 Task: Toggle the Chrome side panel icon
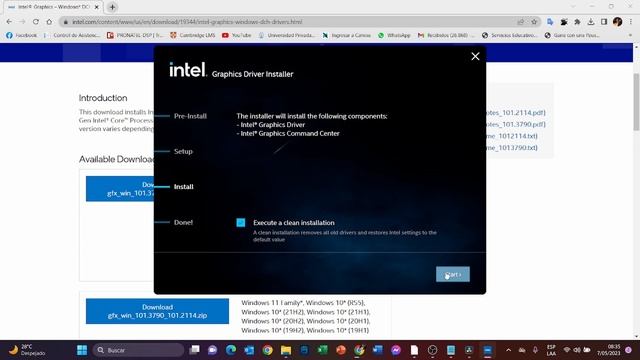click(x=604, y=22)
